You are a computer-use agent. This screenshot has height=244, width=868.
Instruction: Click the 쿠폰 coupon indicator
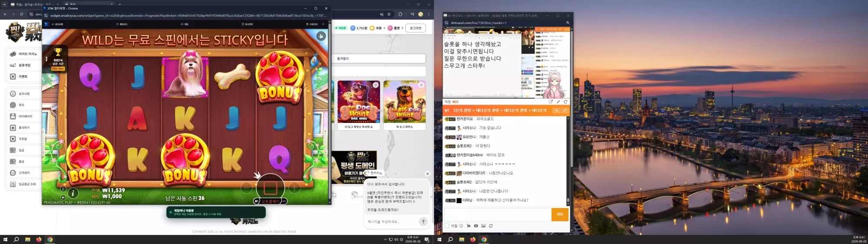pyautogui.click(x=377, y=28)
